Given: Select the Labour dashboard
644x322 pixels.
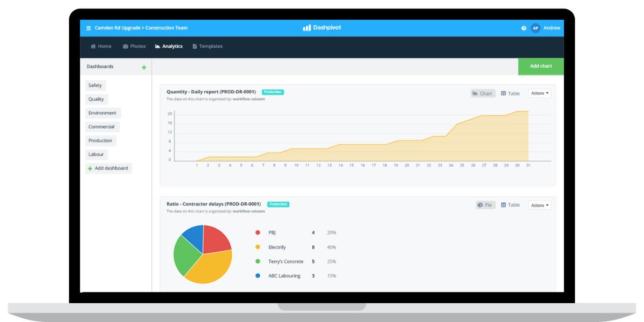Looking at the screenshot, I should click(97, 155).
